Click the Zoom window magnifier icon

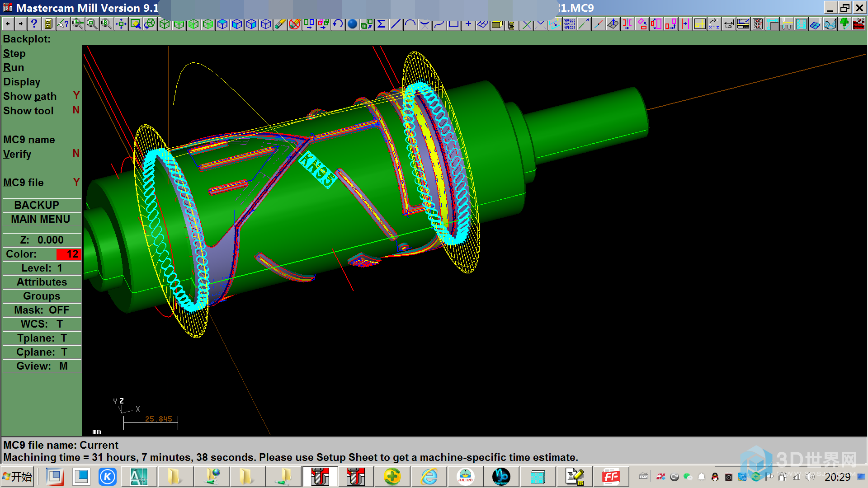[x=77, y=24]
